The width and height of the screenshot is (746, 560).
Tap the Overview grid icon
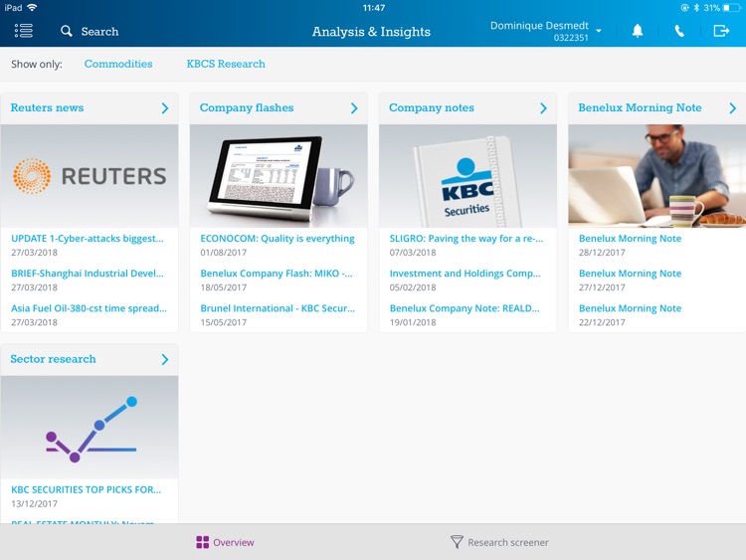[x=203, y=542]
